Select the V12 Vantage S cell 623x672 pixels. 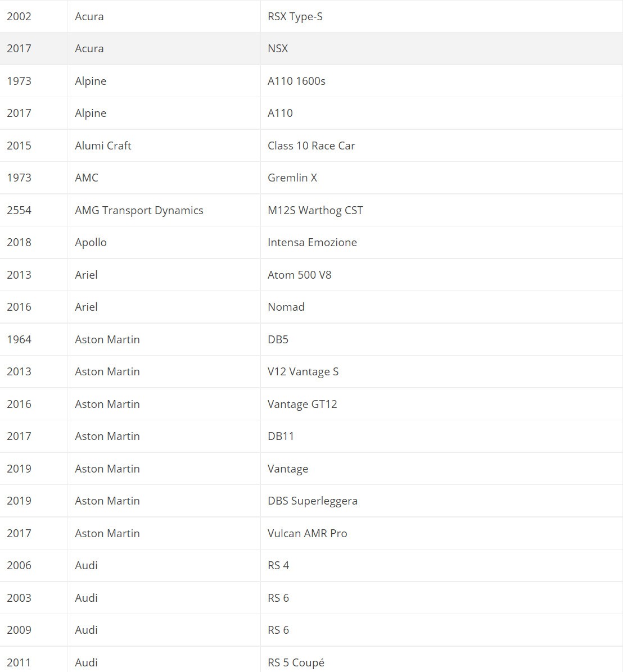(303, 371)
